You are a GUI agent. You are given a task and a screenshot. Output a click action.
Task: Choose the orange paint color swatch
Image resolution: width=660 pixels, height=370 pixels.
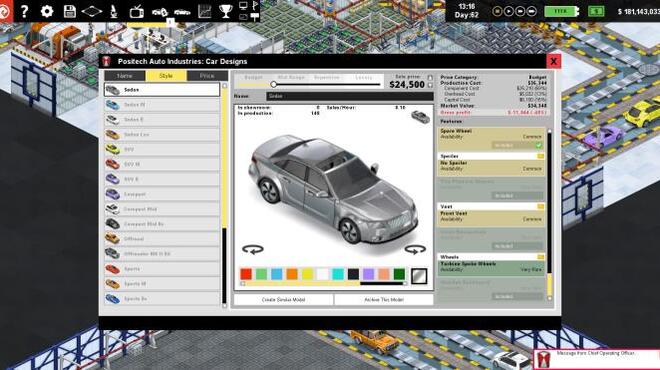[x=292, y=274]
